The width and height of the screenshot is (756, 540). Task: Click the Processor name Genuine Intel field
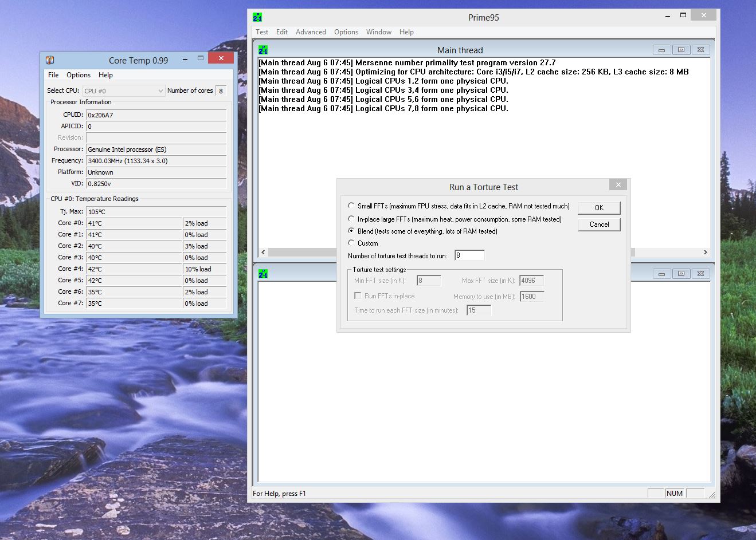(156, 149)
